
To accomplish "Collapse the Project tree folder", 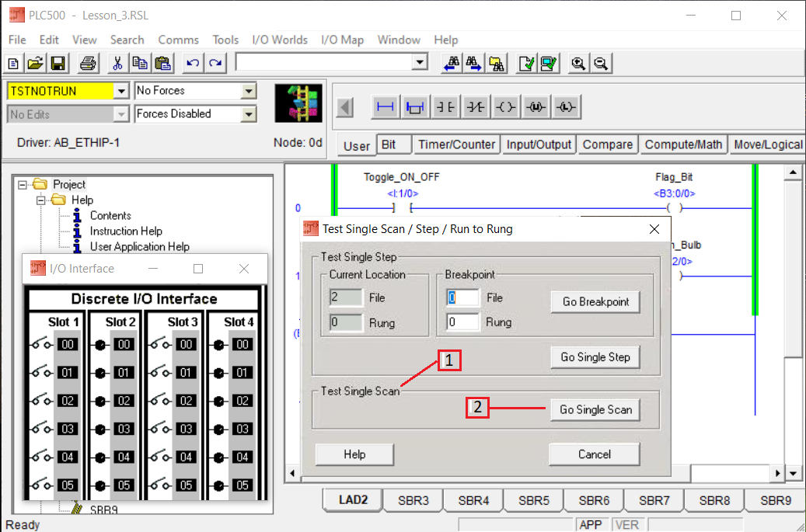I will click(22, 184).
